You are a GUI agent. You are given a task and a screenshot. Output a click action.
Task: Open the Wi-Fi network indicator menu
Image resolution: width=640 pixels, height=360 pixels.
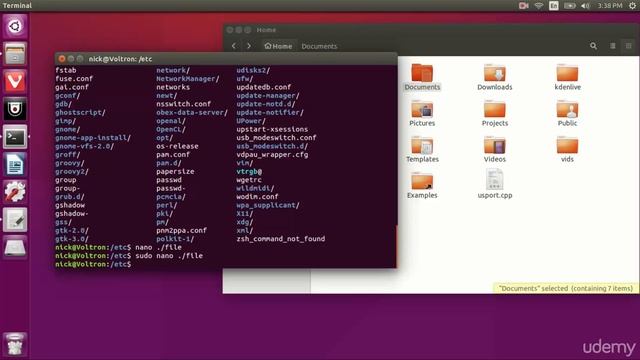539,6
